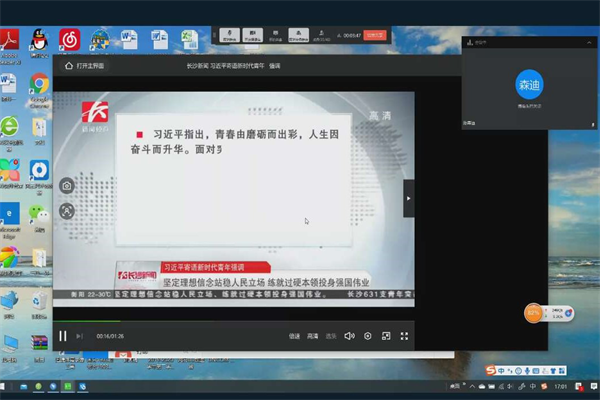The height and width of the screenshot is (400, 600).
Task: Skip to the next video
Action: [79, 336]
